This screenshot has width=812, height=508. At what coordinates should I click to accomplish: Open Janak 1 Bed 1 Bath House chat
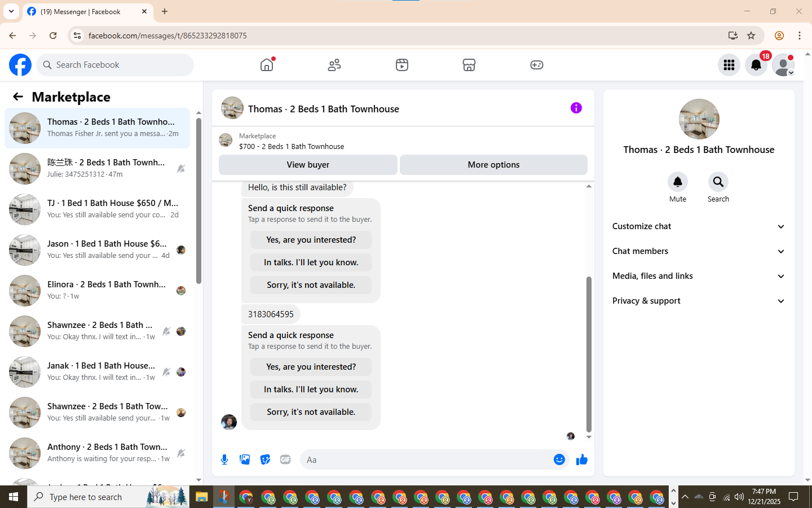97,372
